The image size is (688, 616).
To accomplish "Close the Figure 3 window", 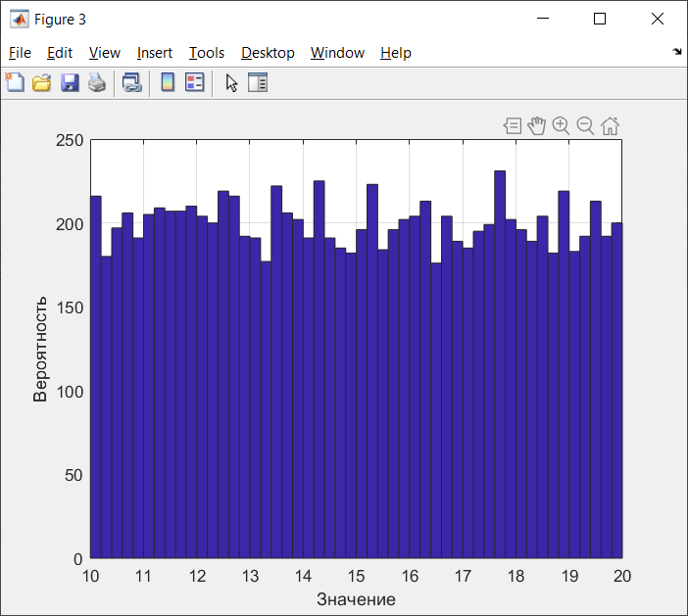I will coord(658,19).
